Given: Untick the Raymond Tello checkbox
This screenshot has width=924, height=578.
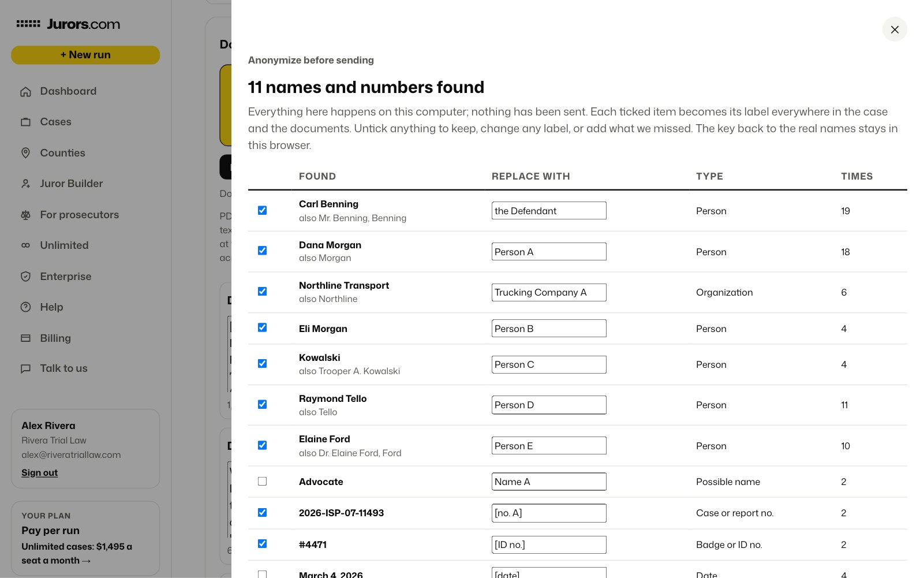Looking at the screenshot, I should click(x=262, y=404).
